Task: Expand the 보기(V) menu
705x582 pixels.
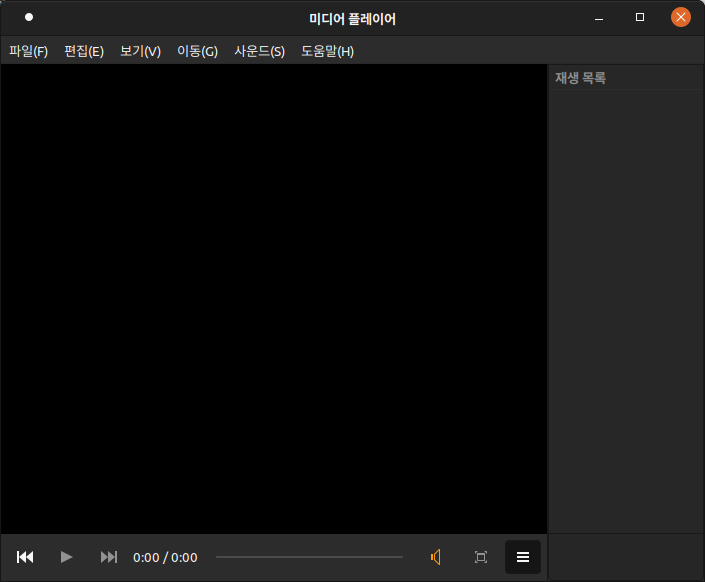Action: [140, 51]
